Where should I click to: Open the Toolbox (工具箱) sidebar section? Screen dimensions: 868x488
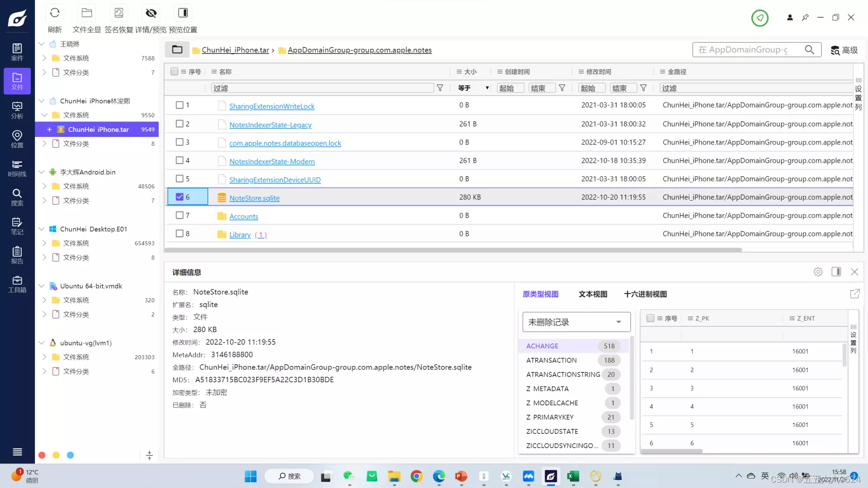[x=17, y=284]
